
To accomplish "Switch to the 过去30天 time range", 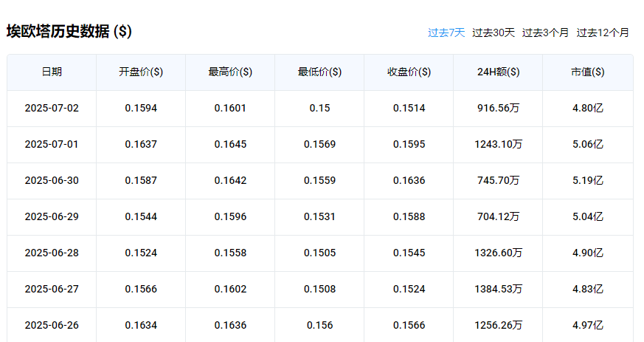I will point(494,33).
